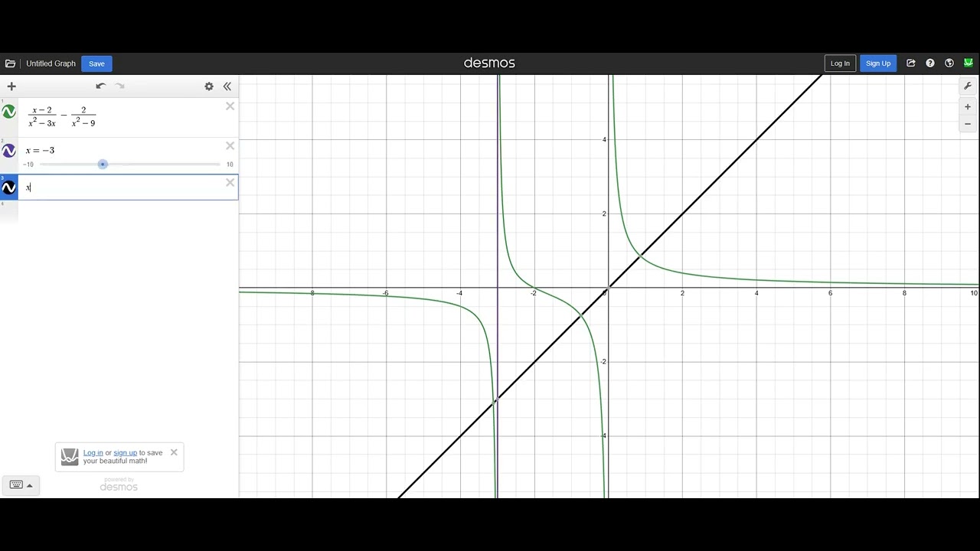Delete the x = -3 expression
This screenshot has height=551, width=980.
click(x=230, y=145)
